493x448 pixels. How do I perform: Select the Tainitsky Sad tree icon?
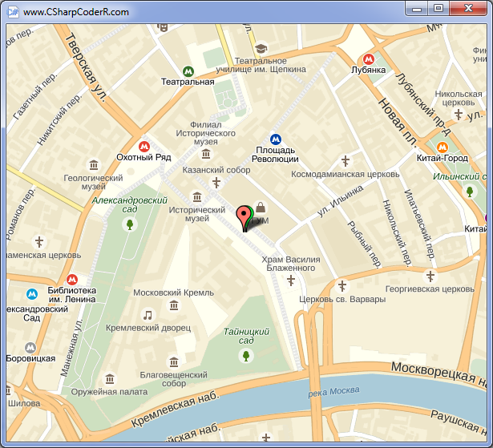click(246, 356)
